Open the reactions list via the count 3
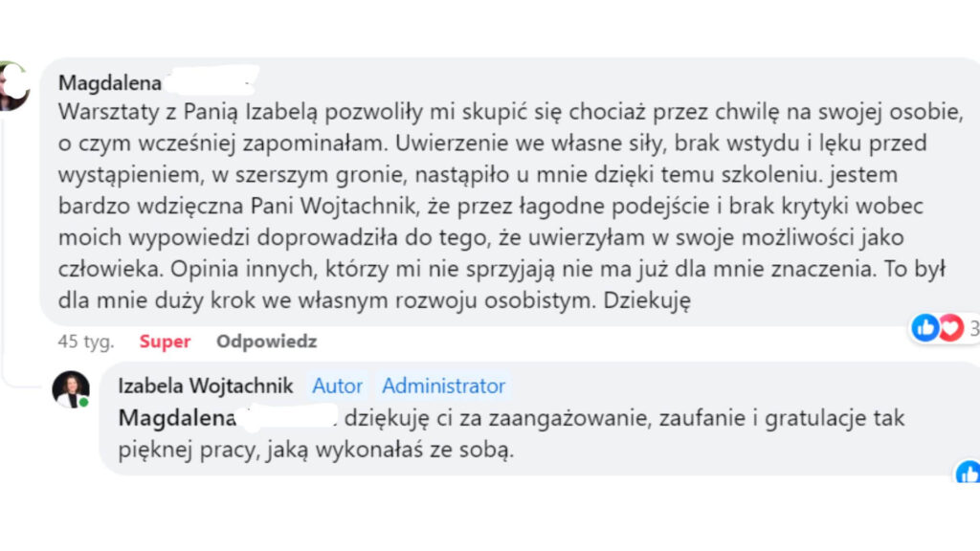The image size is (980, 551). 972,327
